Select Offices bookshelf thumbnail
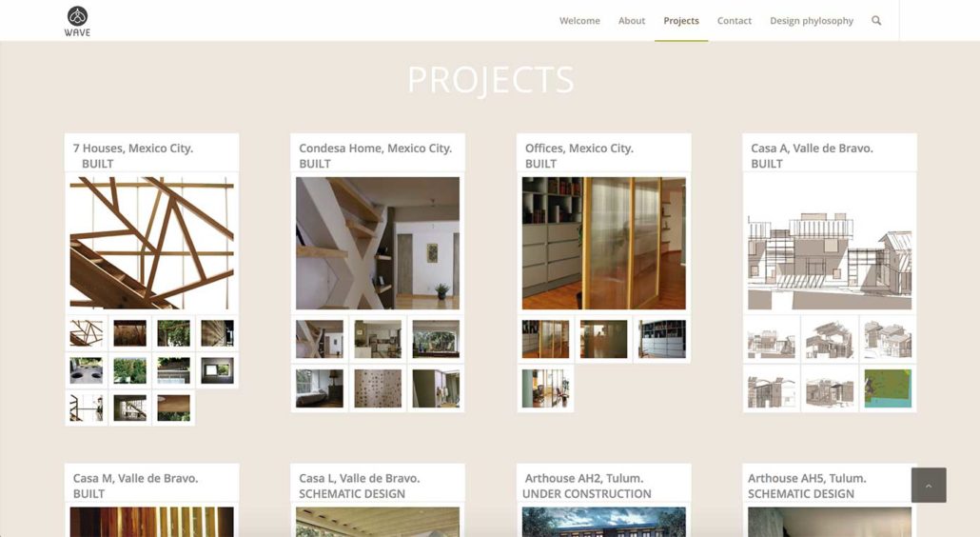The width and height of the screenshot is (980, 537). point(662,339)
